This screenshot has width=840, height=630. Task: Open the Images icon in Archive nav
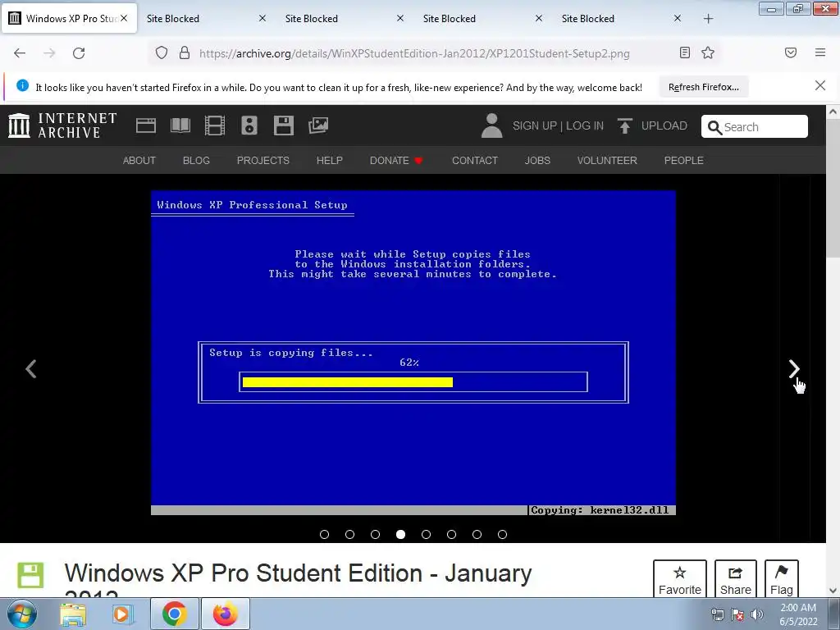(318, 126)
